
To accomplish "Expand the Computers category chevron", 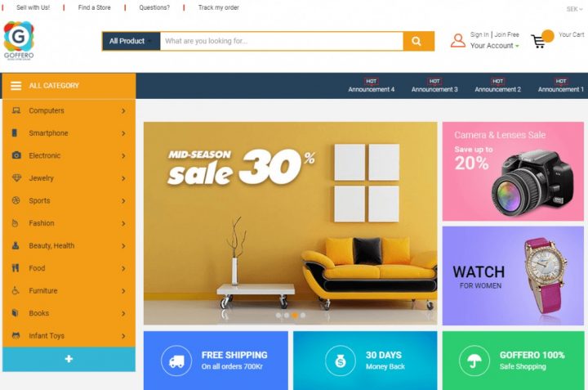I will point(123,111).
